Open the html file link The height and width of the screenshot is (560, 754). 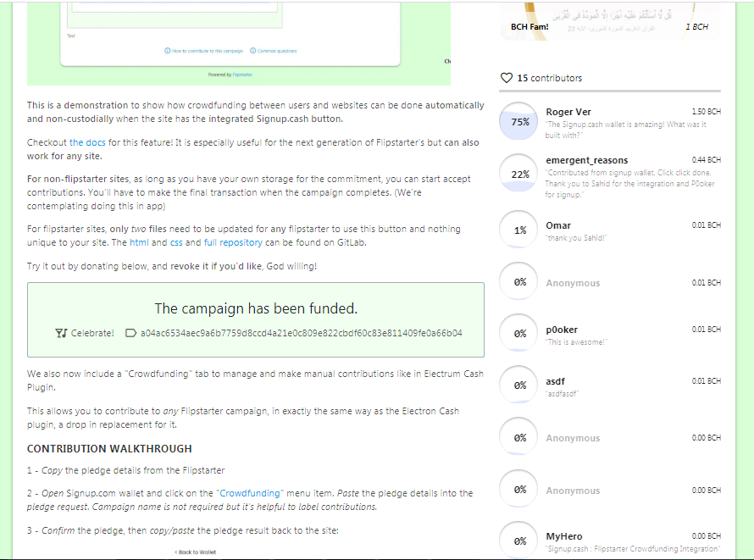(x=139, y=243)
